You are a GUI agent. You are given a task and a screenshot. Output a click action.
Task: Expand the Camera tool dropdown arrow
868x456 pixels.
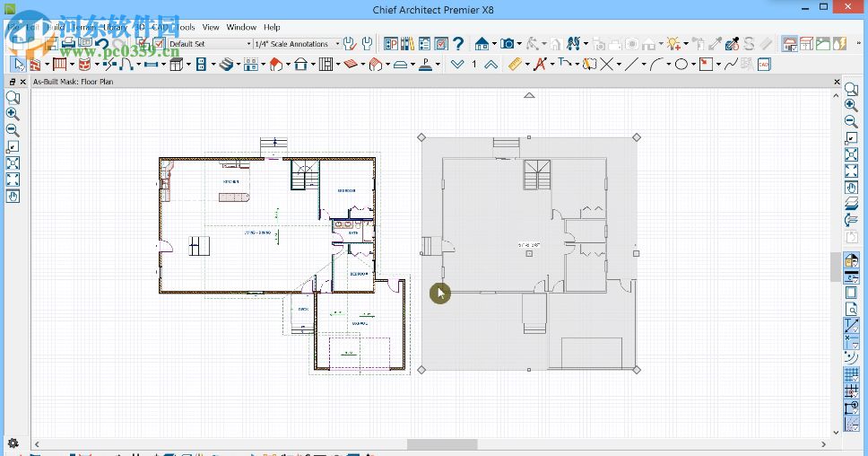click(x=519, y=44)
